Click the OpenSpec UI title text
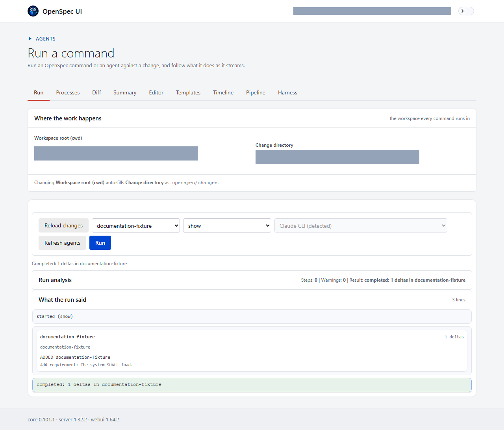504x430 pixels. [62, 11]
